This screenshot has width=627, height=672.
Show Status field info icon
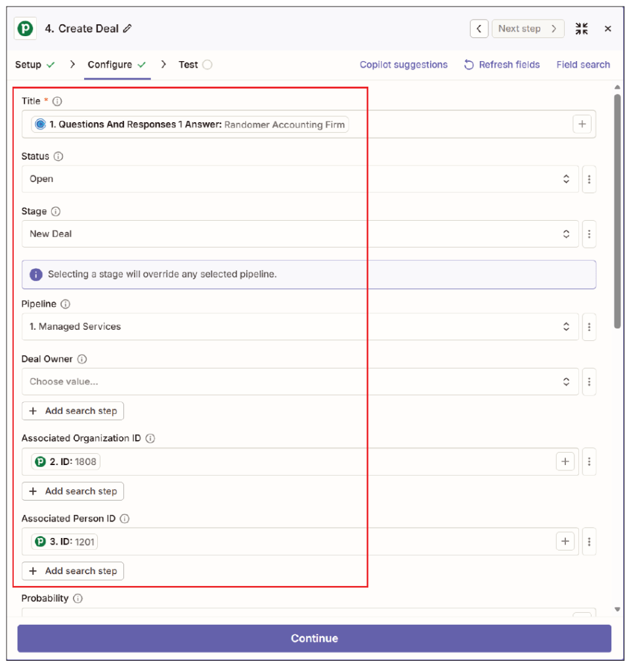[58, 156]
